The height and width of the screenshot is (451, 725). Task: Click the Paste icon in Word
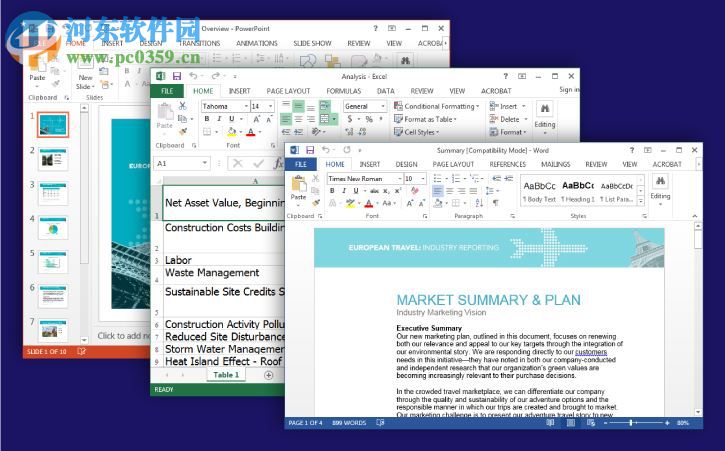(299, 184)
